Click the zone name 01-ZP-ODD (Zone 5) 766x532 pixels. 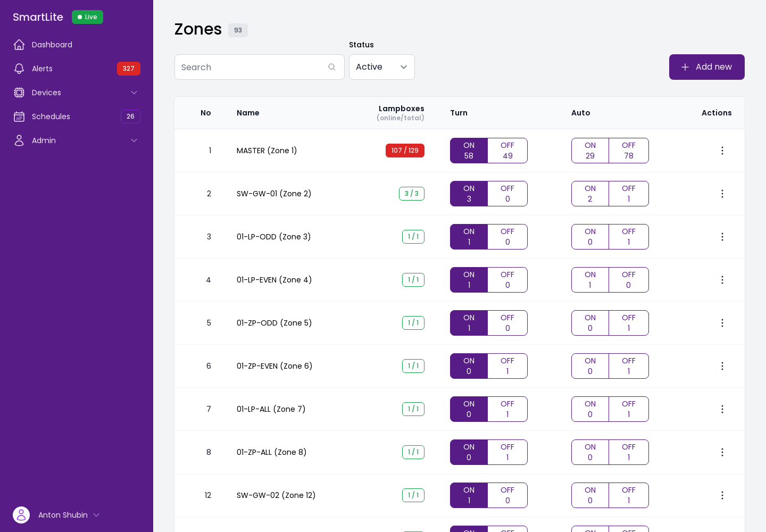click(274, 323)
